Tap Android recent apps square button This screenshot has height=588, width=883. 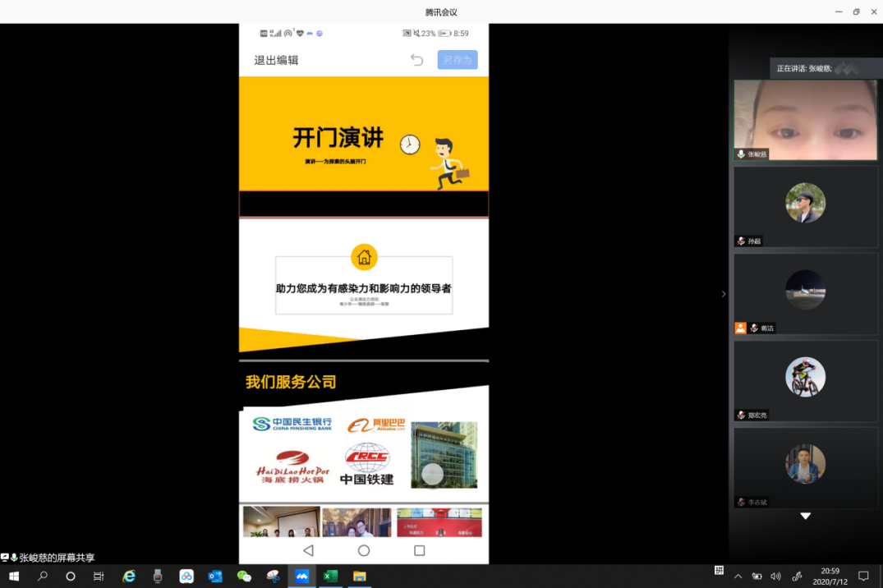[x=419, y=550]
